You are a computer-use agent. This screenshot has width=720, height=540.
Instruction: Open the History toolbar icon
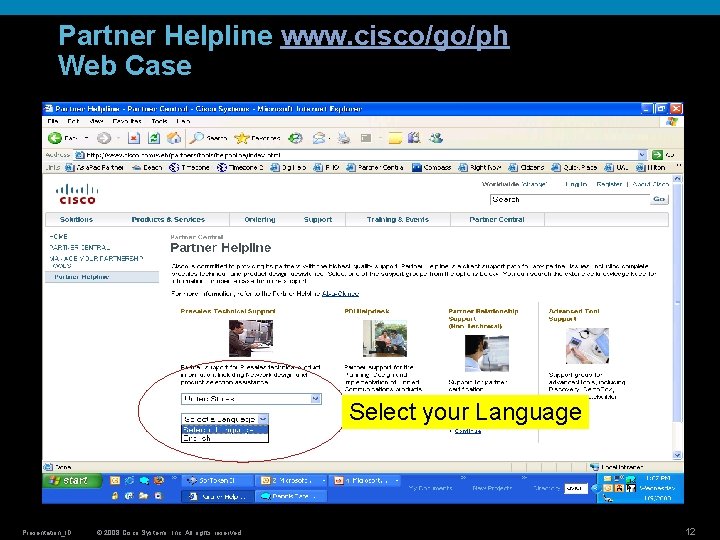295,138
